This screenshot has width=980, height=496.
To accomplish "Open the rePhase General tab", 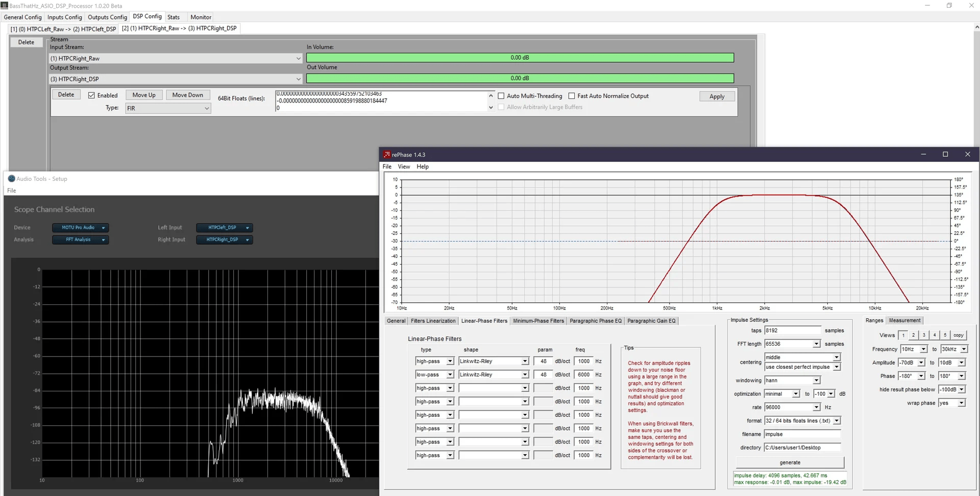I will (396, 321).
